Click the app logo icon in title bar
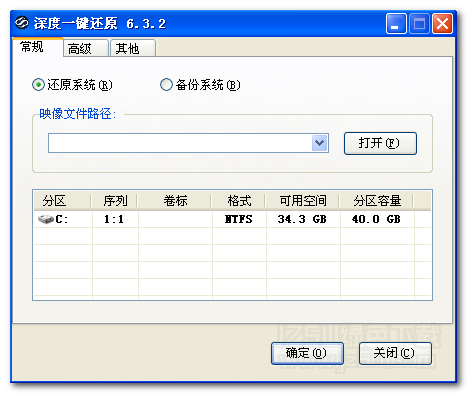468x394 pixels. [22, 23]
